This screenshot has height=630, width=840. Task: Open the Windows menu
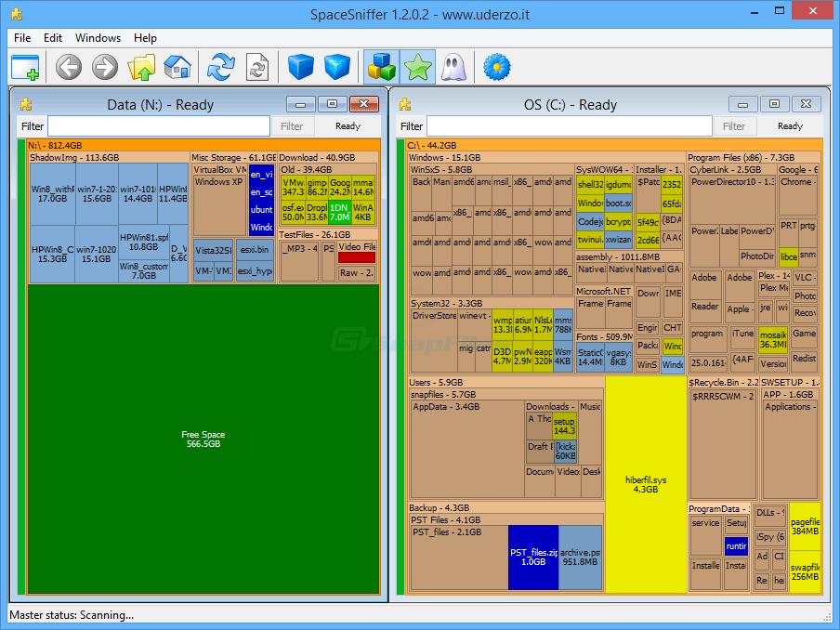(98, 38)
